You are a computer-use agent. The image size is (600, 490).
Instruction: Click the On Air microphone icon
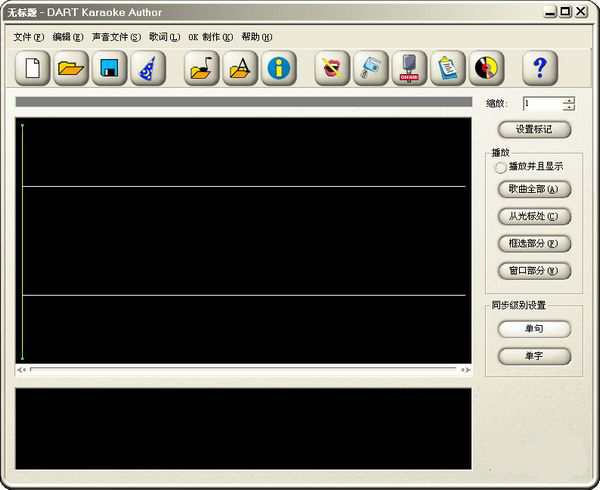pyautogui.click(x=409, y=68)
